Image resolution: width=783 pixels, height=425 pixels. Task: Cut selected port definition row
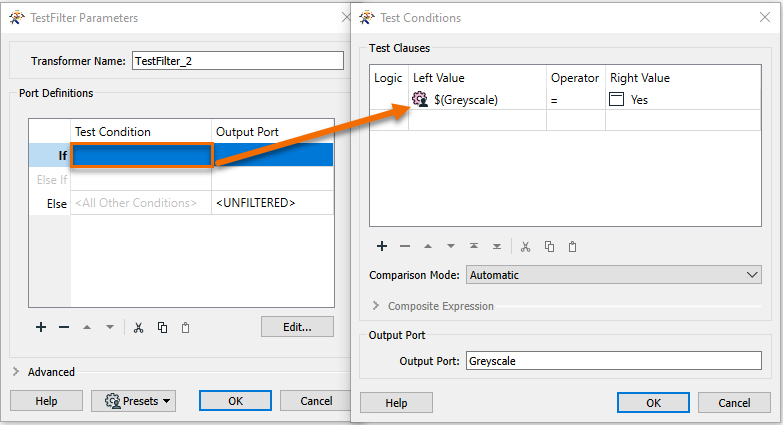(x=138, y=328)
